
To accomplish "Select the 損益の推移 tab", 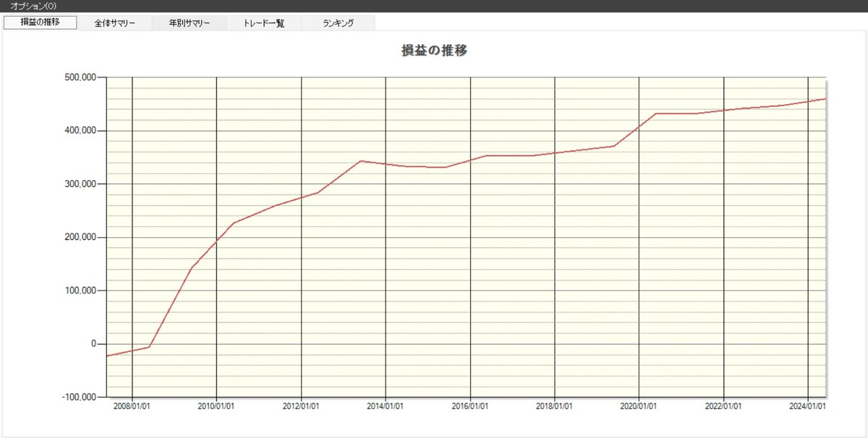I will [40, 22].
